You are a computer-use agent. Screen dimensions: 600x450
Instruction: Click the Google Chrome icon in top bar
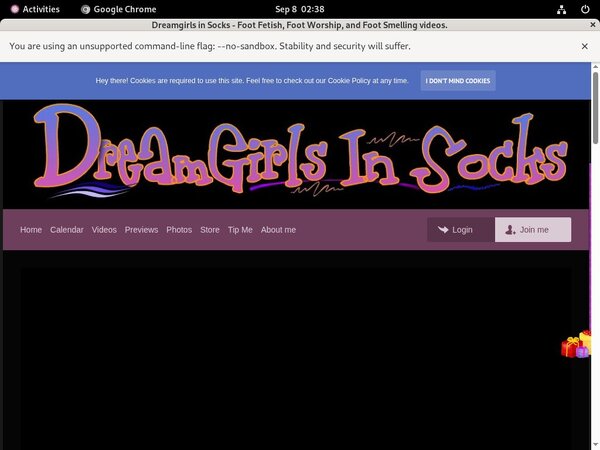click(x=86, y=9)
